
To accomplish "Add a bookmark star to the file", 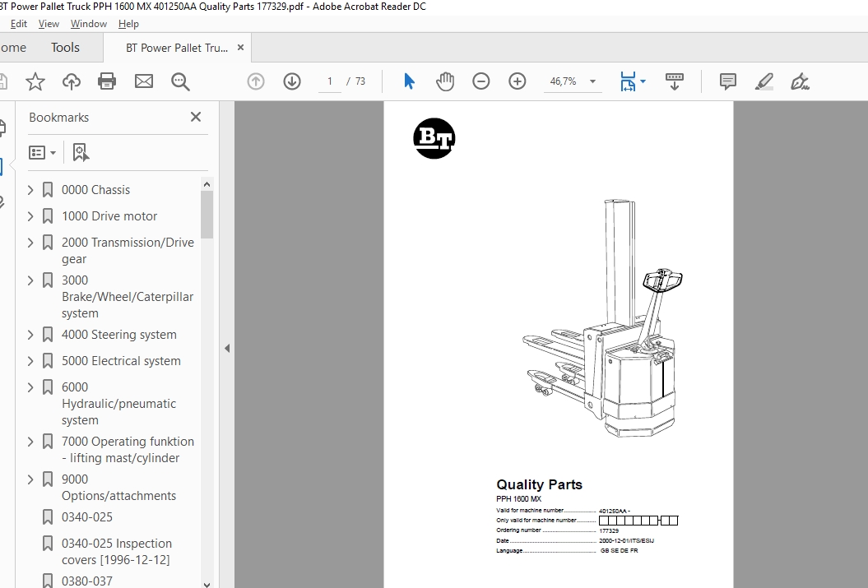I will coord(35,82).
